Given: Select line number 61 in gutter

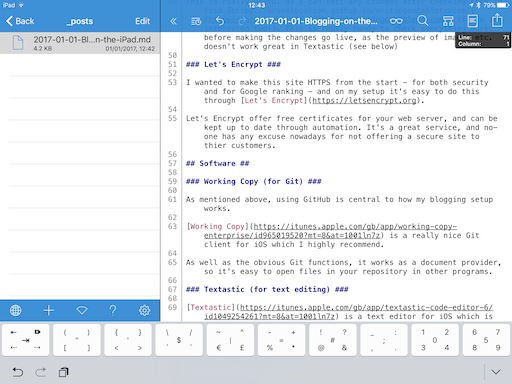Looking at the screenshot, I should click(172, 199).
